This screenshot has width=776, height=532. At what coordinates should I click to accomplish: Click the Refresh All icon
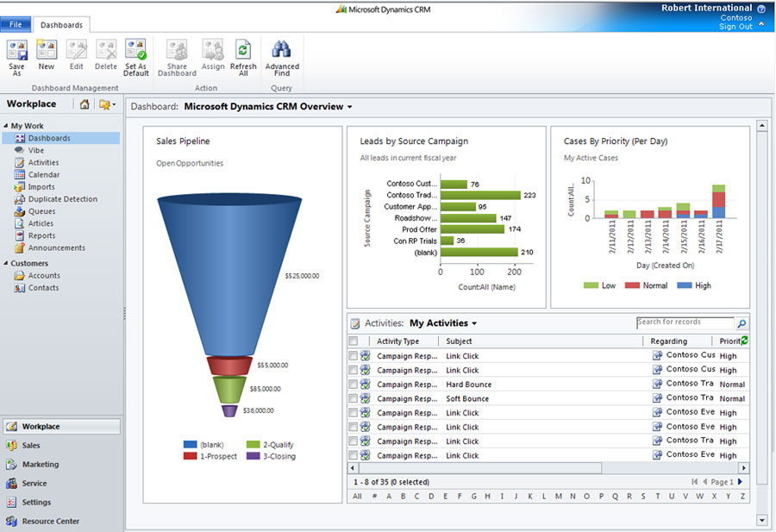click(243, 50)
